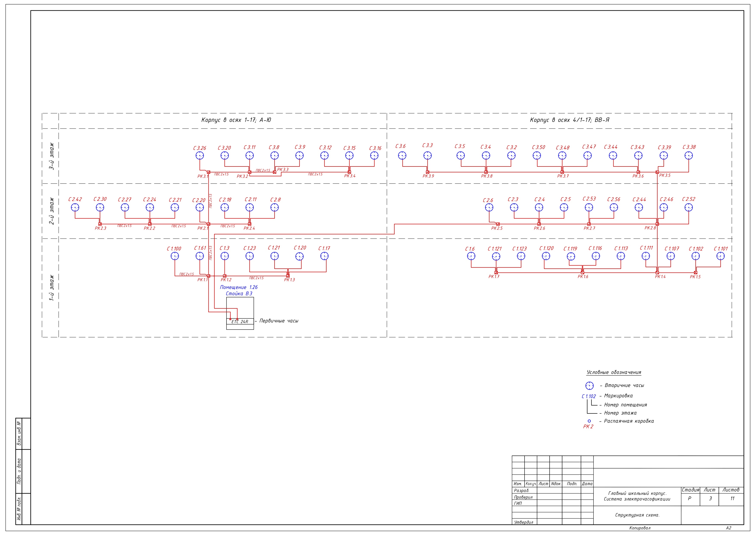Select title block text Структурная схема
The image size is (756, 535).
[637, 515]
